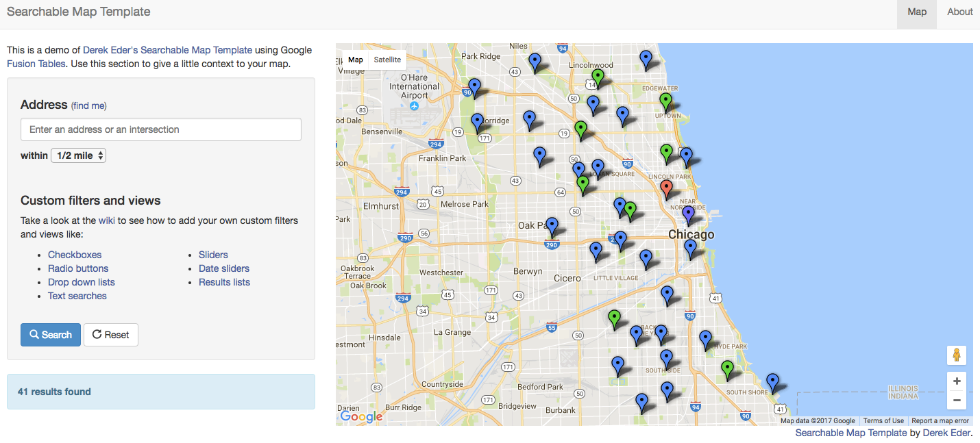Zoom in with the plus icon
Screen dimensions: 980x443
click(x=957, y=381)
